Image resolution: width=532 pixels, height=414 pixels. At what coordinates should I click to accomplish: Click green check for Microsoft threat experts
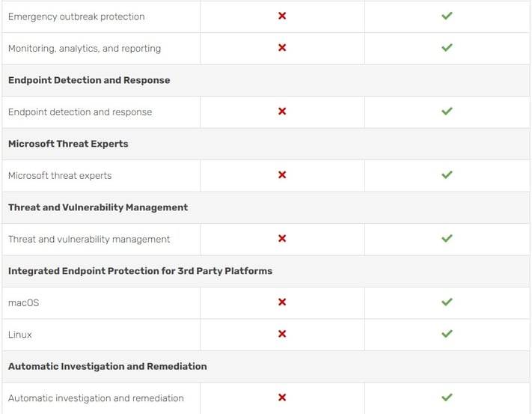pyautogui.click(x=447, y=175)
